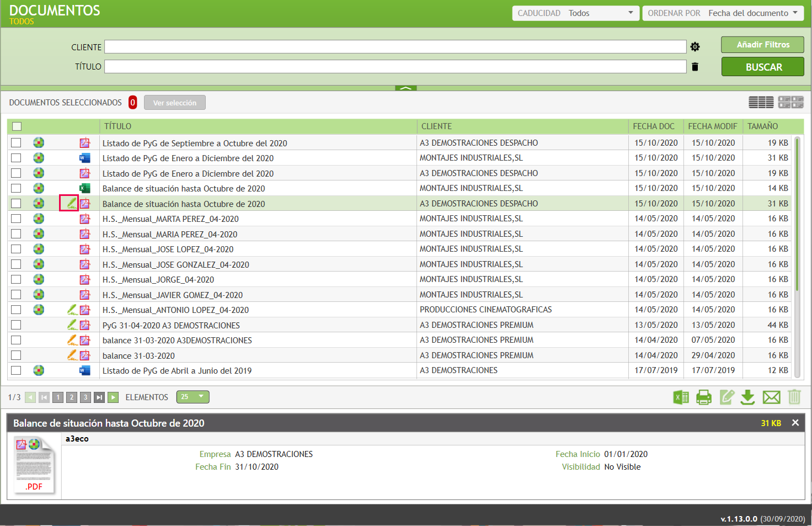Switch to the list view icon
Viewport: 812px width, 526px height.
pyautogui.click(x=761, y=102)
